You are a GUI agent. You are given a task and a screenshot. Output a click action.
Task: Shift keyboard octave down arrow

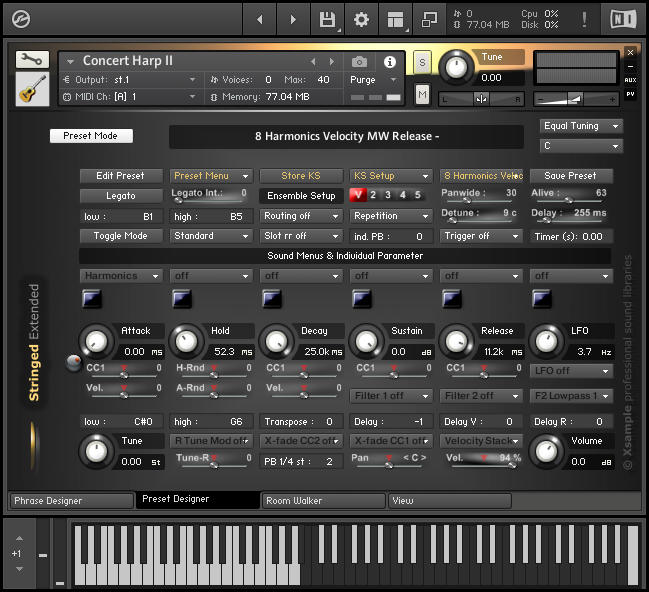(19, 569)
